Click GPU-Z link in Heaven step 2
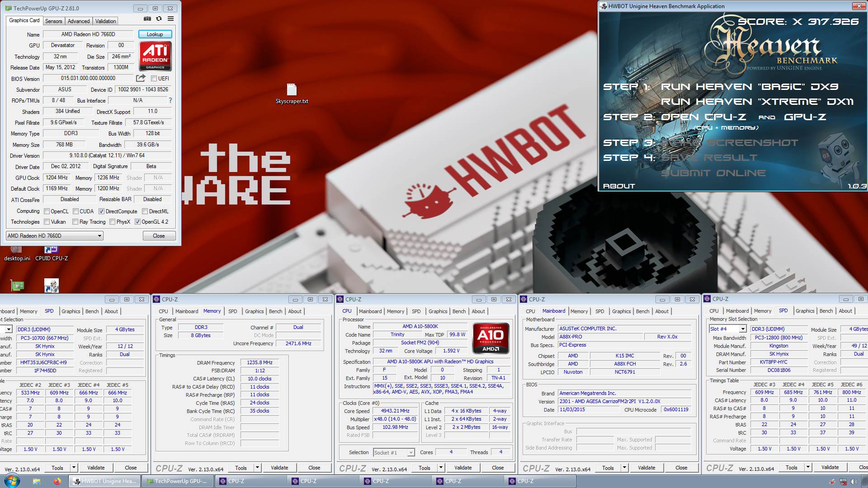Image resolution: width=868 pixels, height=488 pixels. [x=805, y=117]
